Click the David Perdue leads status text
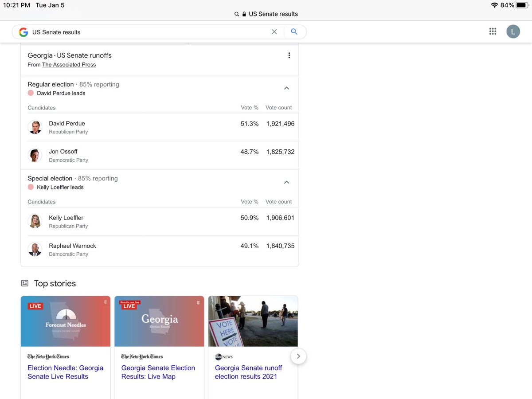The height and width of the screenshot is (399, 532). pyautogui.click(x=61, y=93)
